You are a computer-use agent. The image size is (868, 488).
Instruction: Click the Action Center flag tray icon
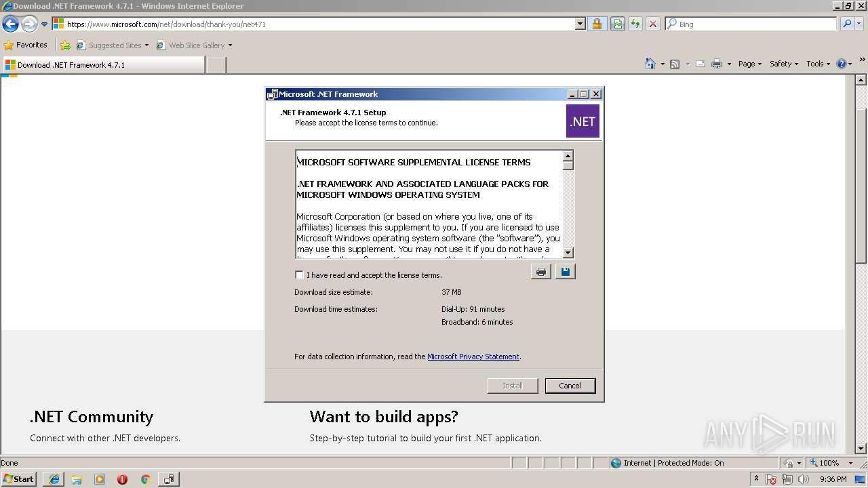click(x=772, y=479)
